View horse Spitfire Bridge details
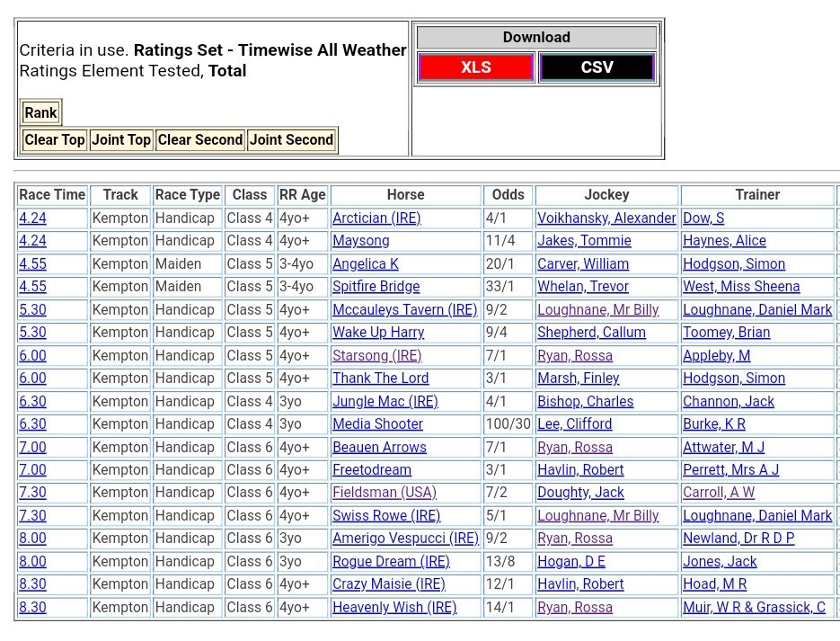The height and width of the screenshot is (641, 840). coord(376,287)
